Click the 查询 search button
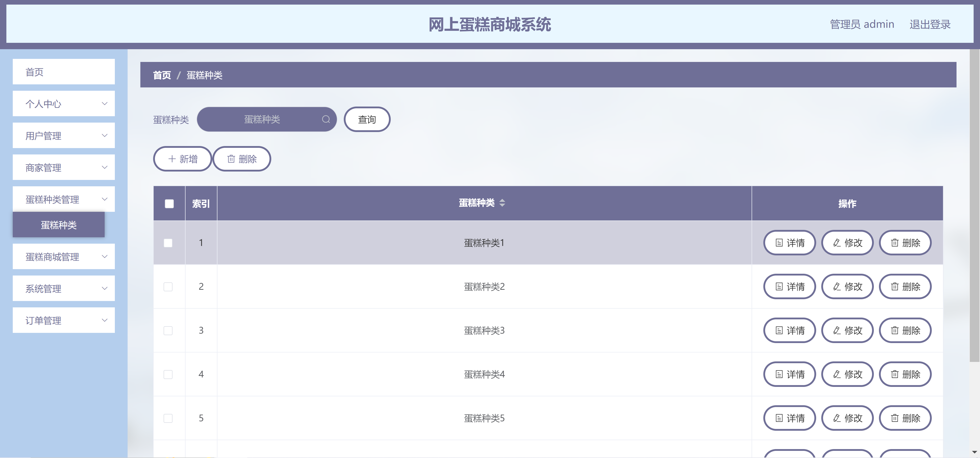Screen dimensions: 980x458 tap(367, 119)
